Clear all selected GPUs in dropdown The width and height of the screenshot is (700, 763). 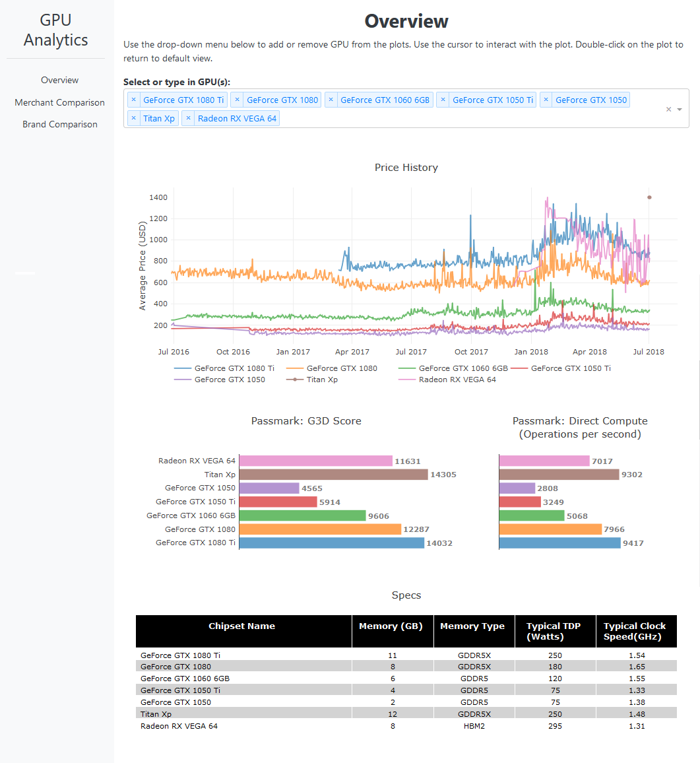(669, 109)
